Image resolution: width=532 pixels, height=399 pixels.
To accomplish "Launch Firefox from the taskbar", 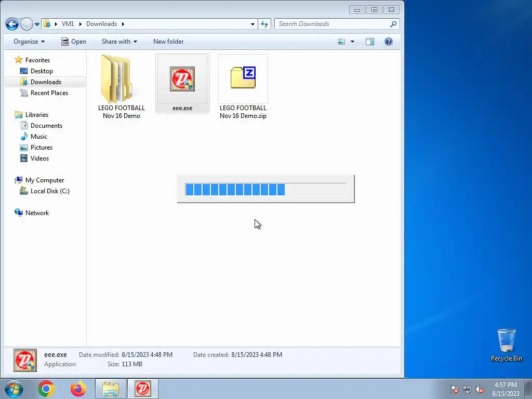I will (x=78, y=389).
